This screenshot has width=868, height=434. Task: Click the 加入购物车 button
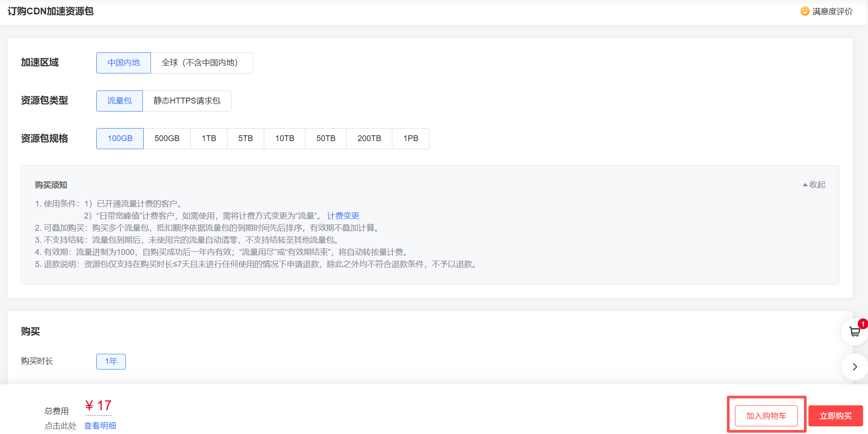pos(766,416)
